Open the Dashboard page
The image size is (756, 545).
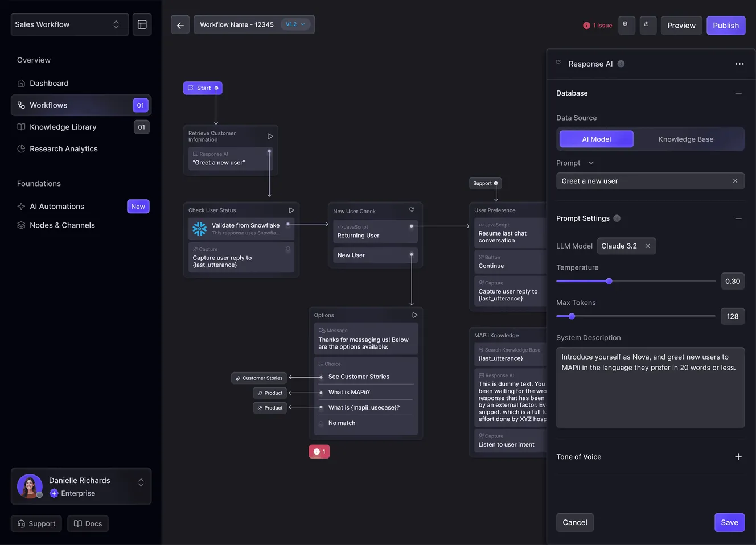81,84
